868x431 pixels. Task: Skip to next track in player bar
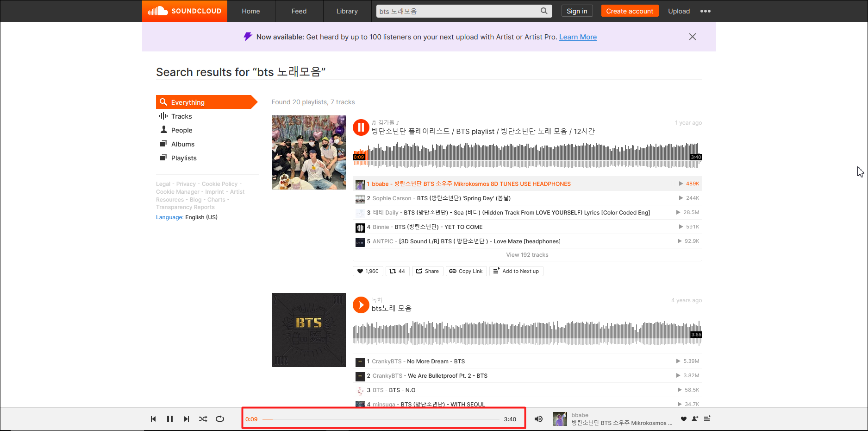(187, 419)
